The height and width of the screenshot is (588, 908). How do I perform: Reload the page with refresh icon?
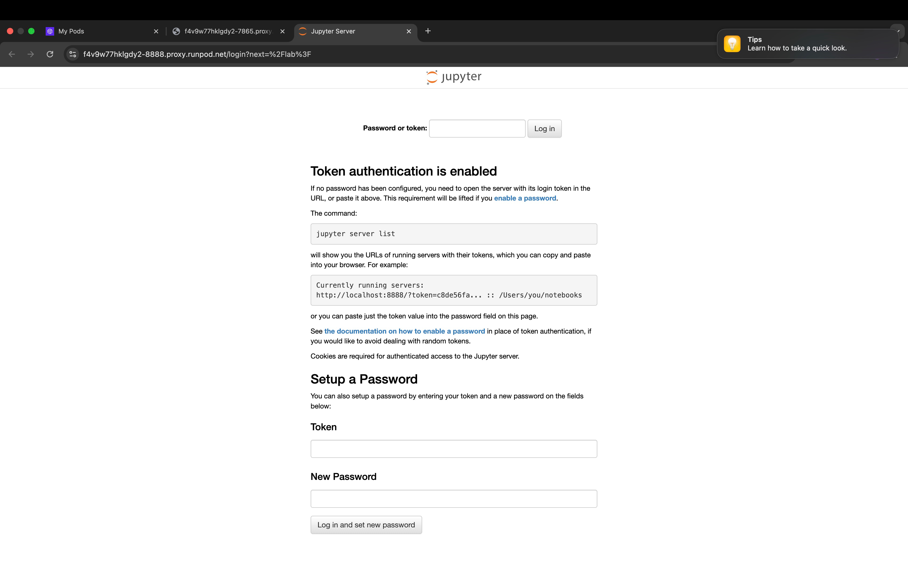click(x=50, y=54)
